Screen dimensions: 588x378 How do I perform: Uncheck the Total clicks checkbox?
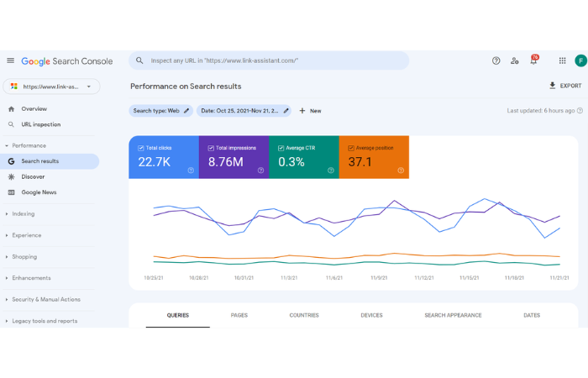pyautogui.click(x=141, y=148)
